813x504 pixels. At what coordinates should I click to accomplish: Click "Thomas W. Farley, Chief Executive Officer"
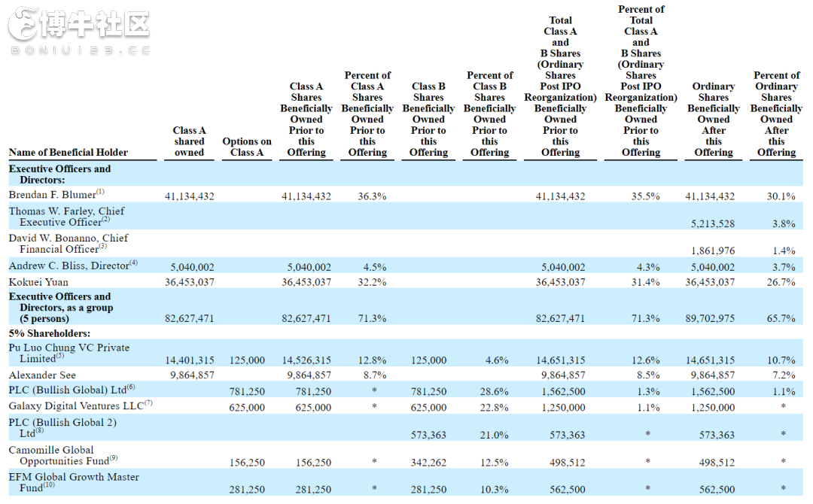click(x=66, y=217)
